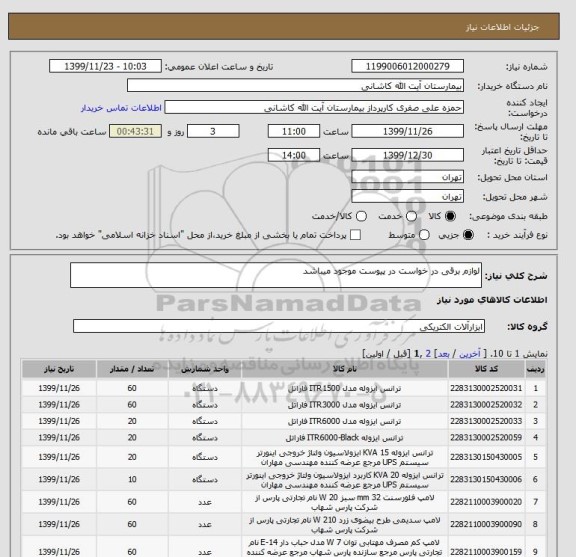The image size is (576, 557).
Task: Click the goods group field ابزارآلات الکتریکی
Action: (x=279, y=326)
